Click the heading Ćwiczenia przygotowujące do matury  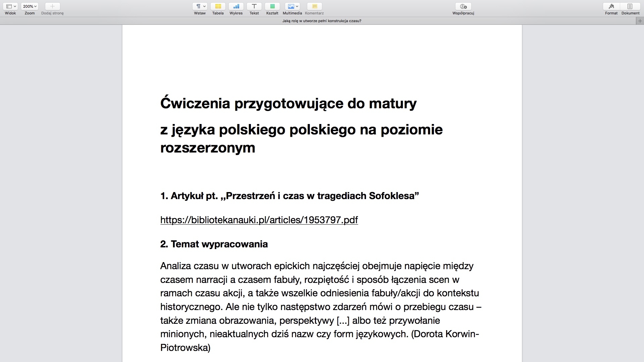[288, 103]
